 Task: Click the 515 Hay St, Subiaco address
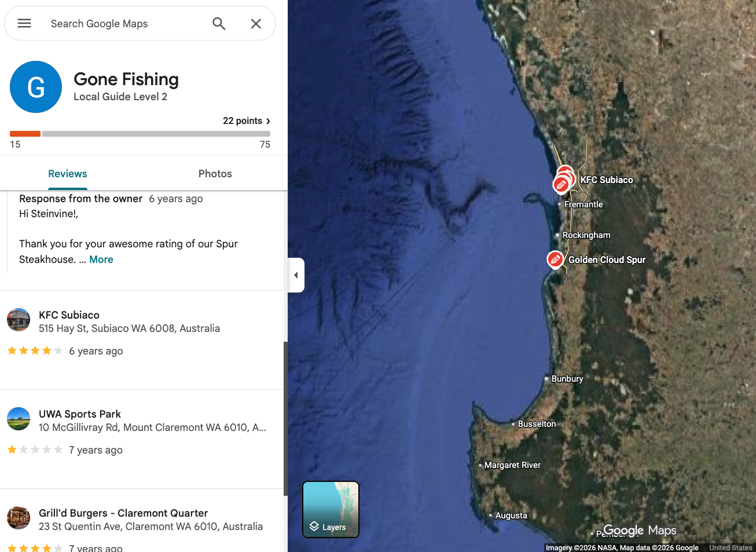(129, 328)
